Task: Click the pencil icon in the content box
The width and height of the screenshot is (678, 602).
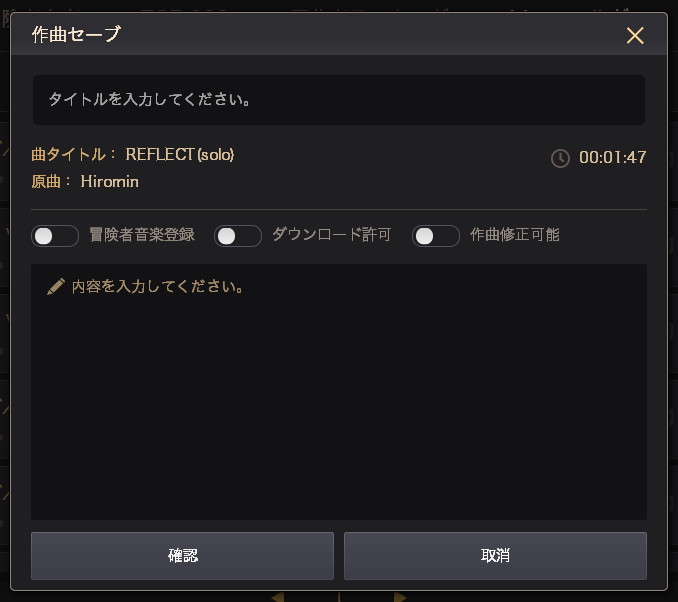Action: tap(56, 287)
